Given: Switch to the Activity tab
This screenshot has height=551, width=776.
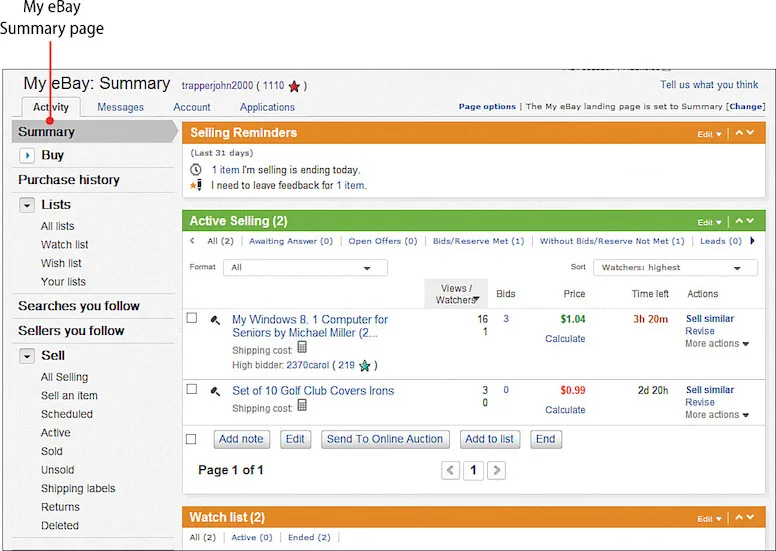Looking at the screenshot, I should click(51, 107).
